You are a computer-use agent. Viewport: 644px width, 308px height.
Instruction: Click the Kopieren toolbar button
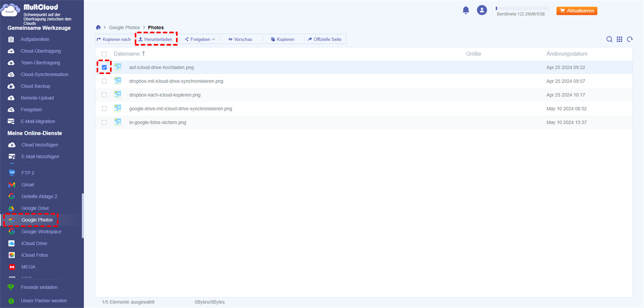click(x=282, y=39)
